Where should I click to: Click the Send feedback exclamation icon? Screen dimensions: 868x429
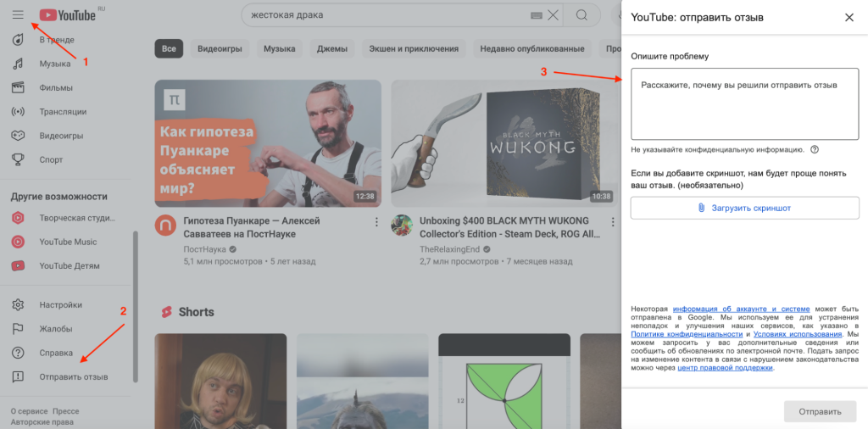point(18,377)
